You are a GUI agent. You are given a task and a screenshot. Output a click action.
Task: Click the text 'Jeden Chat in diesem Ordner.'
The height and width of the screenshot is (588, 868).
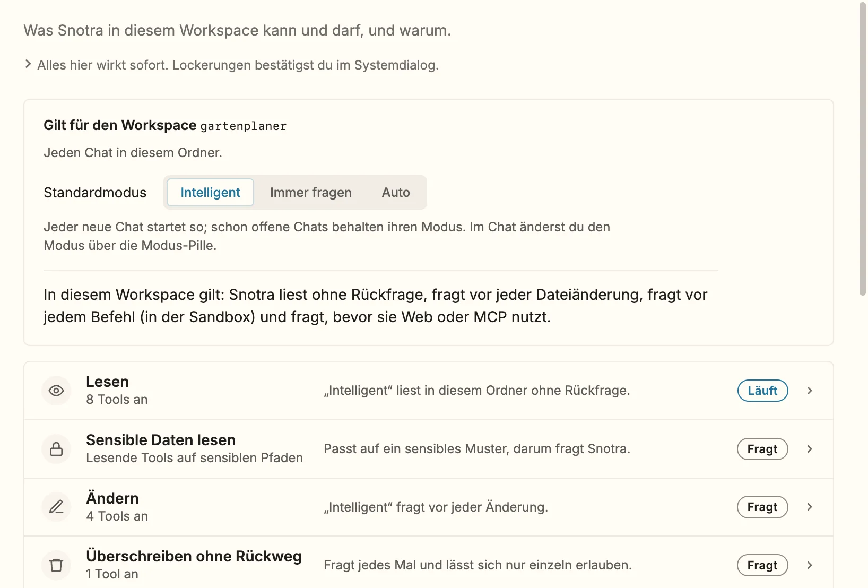click(133, 153)
